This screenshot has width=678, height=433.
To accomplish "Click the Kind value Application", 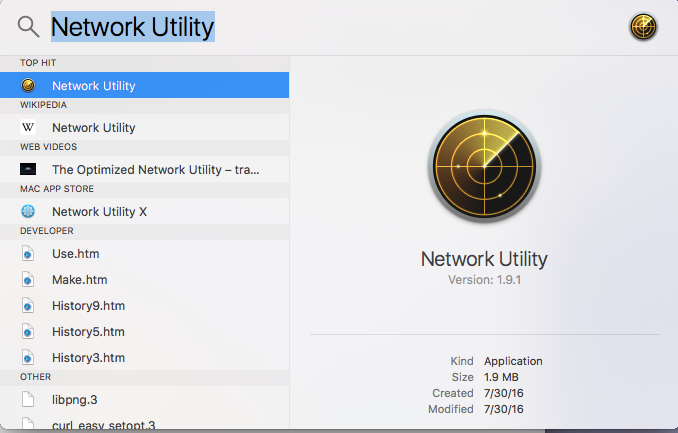I will [x=513, y=361].
